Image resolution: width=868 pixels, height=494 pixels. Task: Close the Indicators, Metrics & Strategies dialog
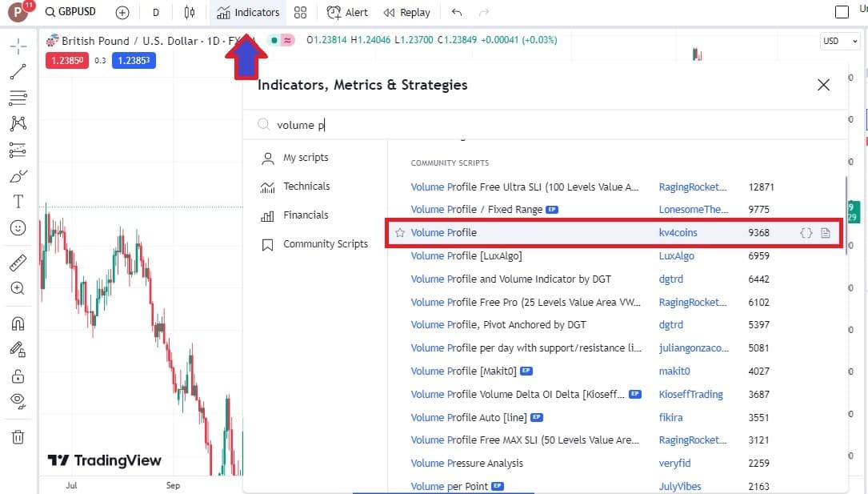[x=824, y=85]
